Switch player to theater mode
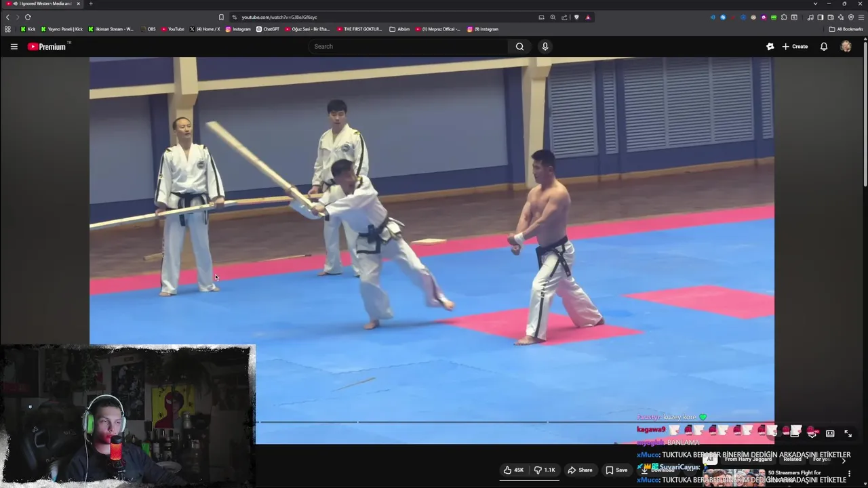This screenshot has height=488, width=868. [830, 433]
